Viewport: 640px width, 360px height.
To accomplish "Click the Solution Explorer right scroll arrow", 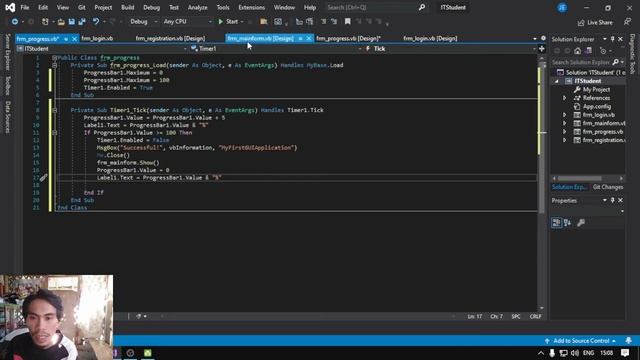I will [621, 178].
